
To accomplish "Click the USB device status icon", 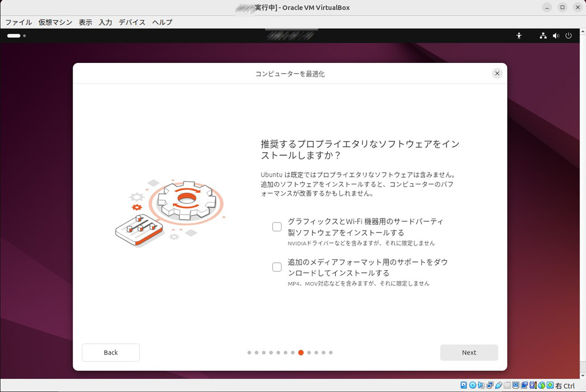I will 498,385.
